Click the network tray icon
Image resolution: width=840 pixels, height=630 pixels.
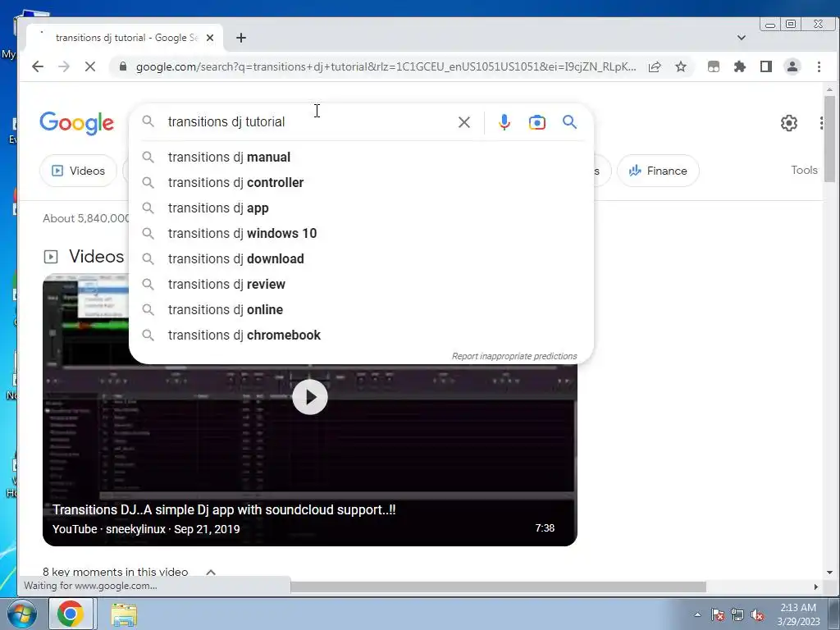point(737,614)
